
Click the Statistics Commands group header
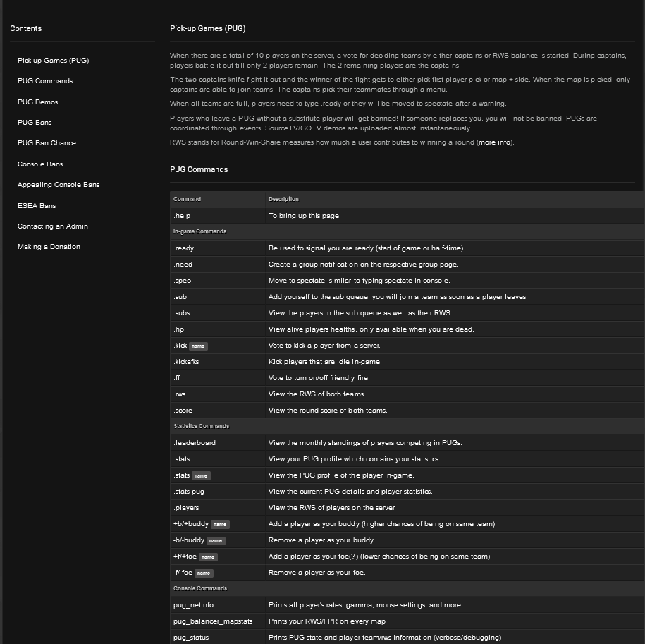pos(201,426)
